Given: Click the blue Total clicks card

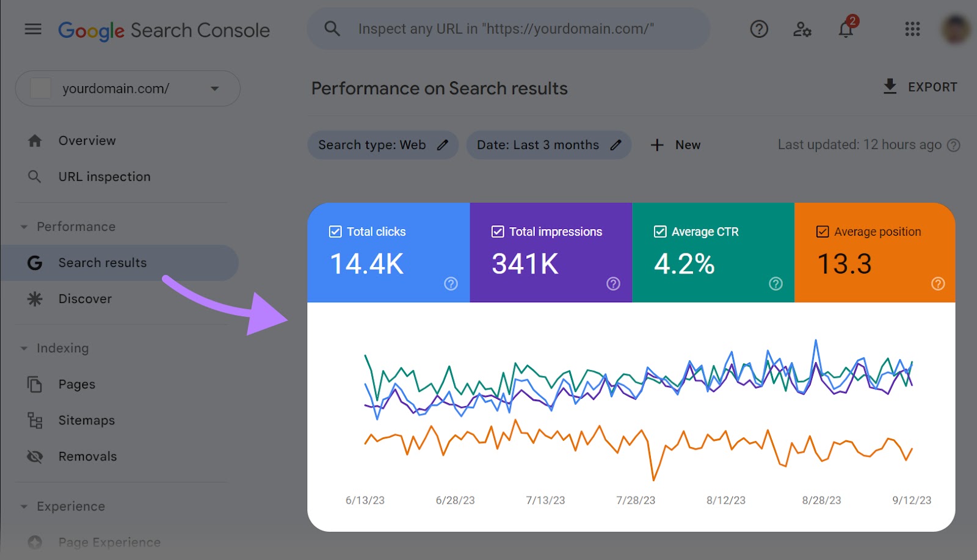Looking at the screenshot, I should (388, 252).
